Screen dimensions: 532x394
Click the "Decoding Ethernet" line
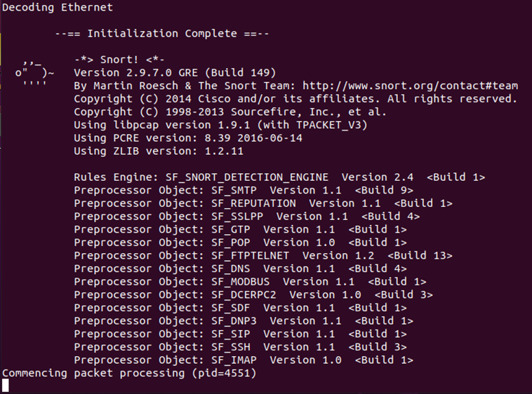pyautogui.click(x=58, y=7)
